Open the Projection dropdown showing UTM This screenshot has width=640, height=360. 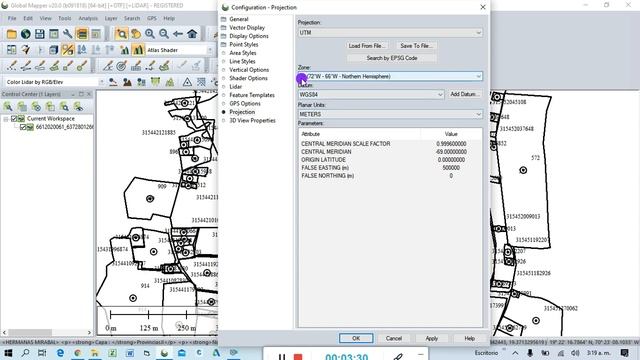pyautogui.click(x=390, y=33)
